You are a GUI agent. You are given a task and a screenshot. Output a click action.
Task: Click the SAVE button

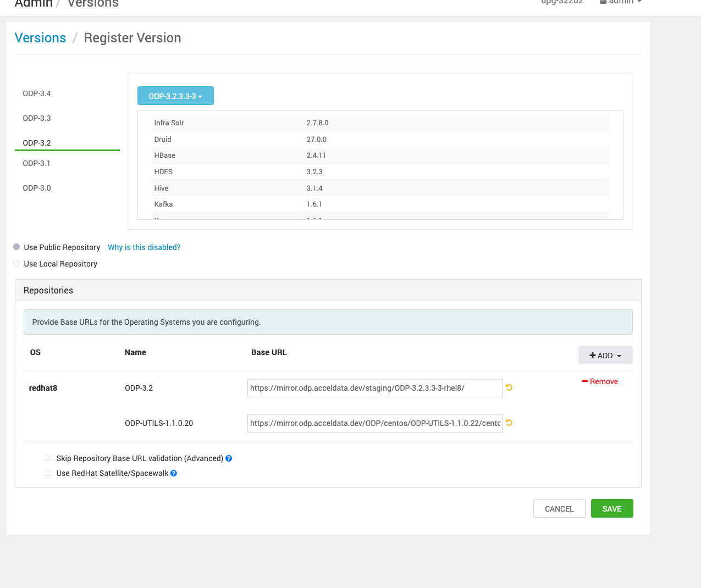pyautogui.click(x=611, y=509)
